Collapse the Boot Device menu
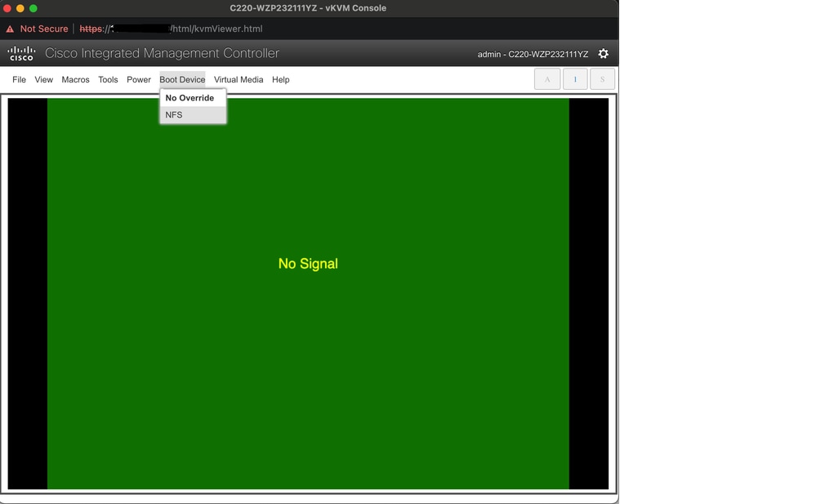This screenshot has height=504, width=816. coord(182,80)
